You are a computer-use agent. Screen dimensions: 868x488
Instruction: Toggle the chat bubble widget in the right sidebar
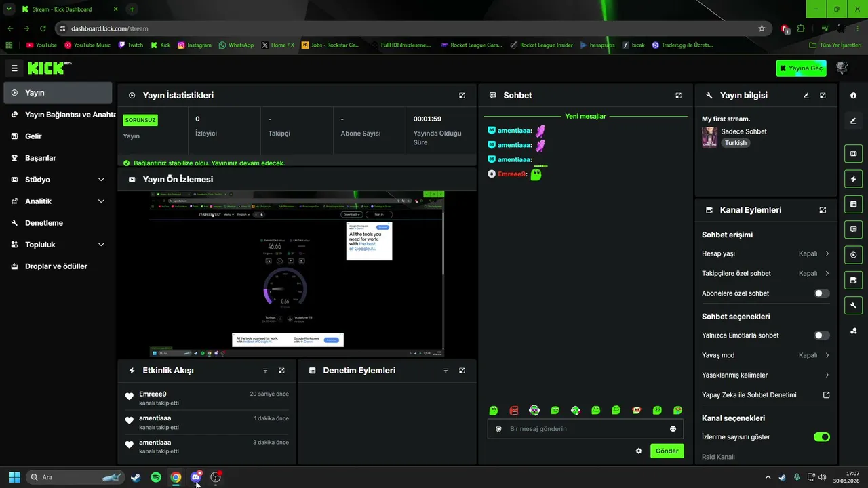click(853, 229)
